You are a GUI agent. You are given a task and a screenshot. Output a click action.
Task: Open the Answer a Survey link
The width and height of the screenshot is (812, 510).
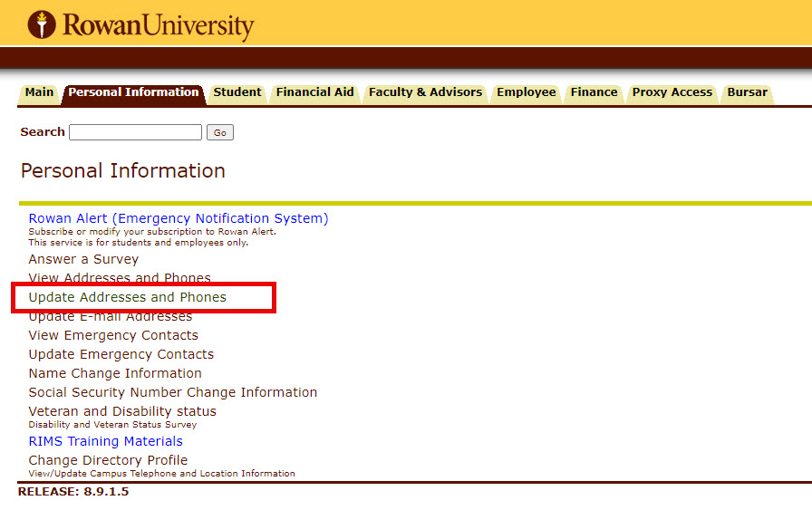pyautogui.click(x=83, y=259)
